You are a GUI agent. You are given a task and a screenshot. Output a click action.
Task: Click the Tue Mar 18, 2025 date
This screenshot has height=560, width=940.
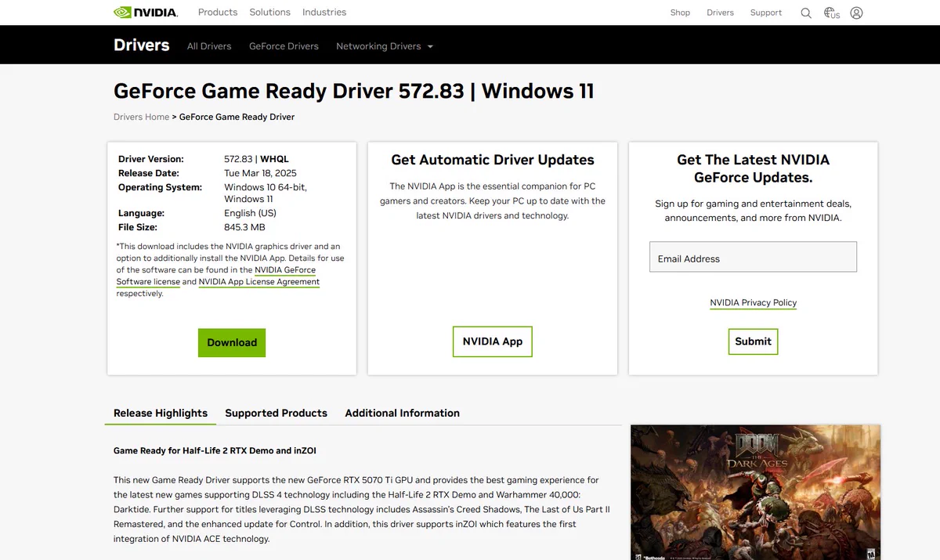click(x=260, y=173)
